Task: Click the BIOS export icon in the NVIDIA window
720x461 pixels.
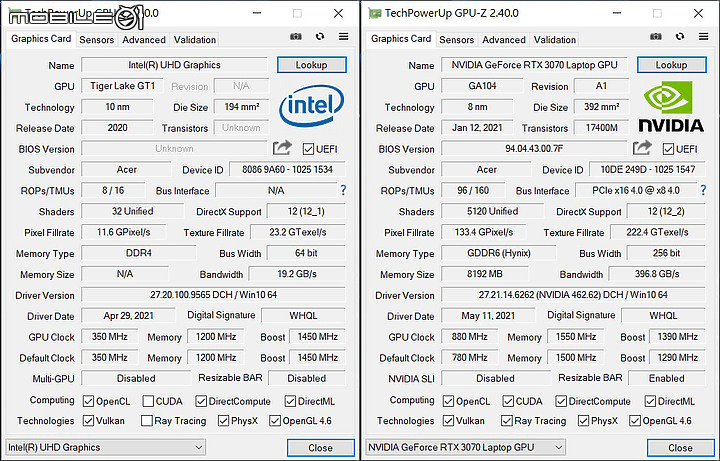Action: pyautogui.click(x=642, y=148)
